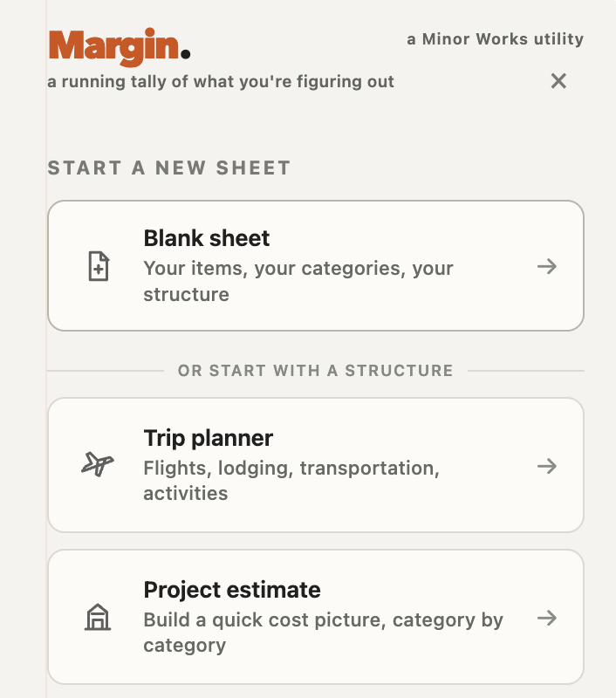Follow the arrow on the Trip planner card
Screen dimensions: 616x698
pyautogui.click(x=547, y=466)
